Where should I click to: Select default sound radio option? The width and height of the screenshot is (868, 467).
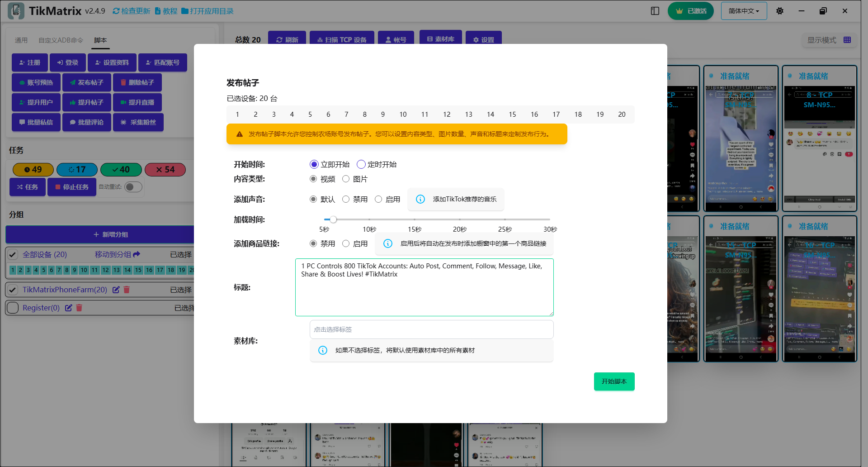coord(313,199)
